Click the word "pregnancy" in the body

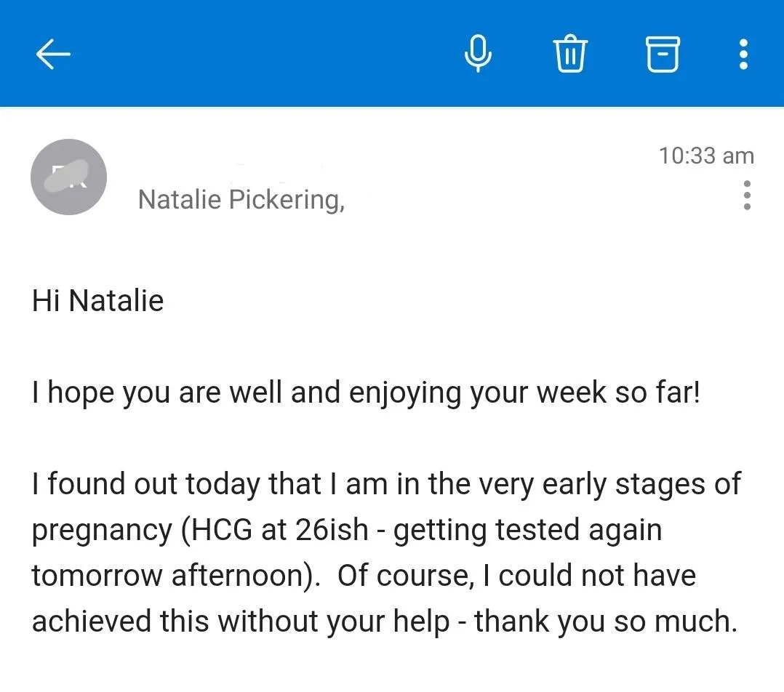coord(102,531)
